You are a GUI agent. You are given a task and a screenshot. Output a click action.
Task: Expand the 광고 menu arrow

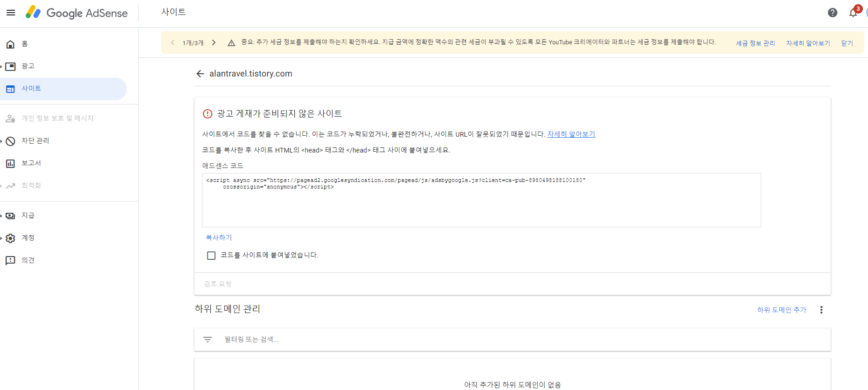pyautogui.click(x=1, y=67)
